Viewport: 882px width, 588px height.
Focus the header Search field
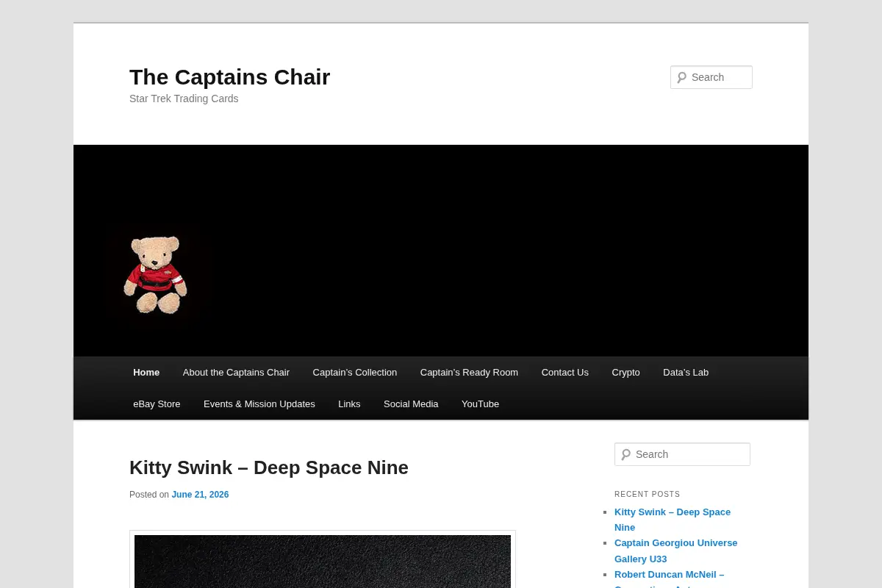click(x=711, y=77)
